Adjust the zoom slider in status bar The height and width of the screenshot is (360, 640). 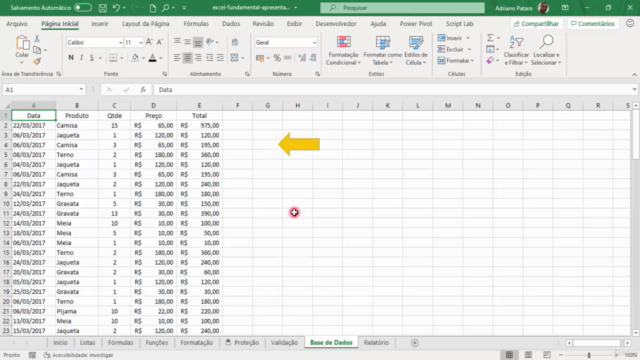coord(589,355)
